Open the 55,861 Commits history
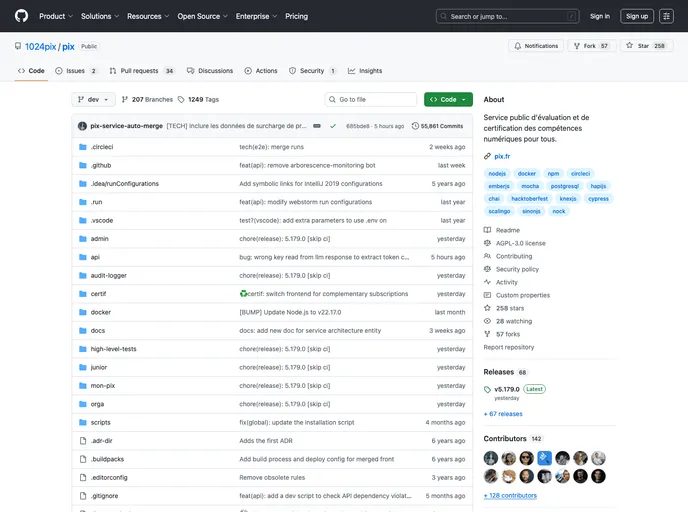The height and width of the screenshot is (512, 688). (x=438, y=126)
